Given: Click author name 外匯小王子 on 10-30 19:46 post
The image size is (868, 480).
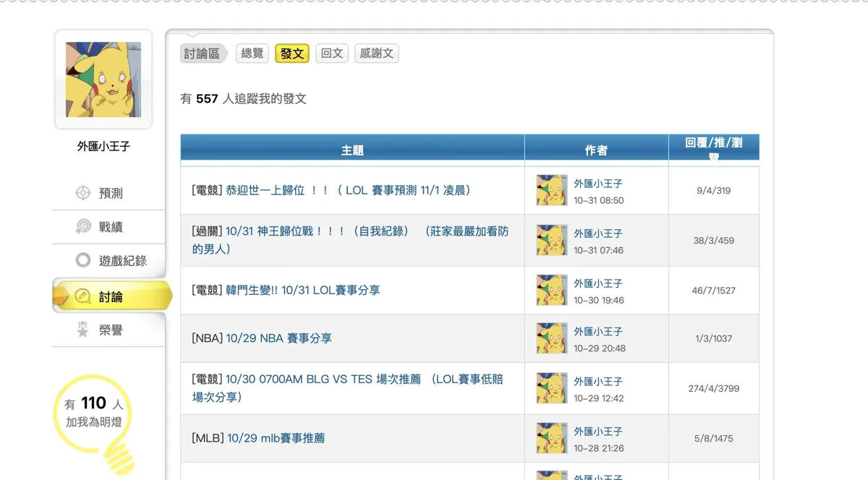Looking at the screenshot, I should click(x=598, y=283).
